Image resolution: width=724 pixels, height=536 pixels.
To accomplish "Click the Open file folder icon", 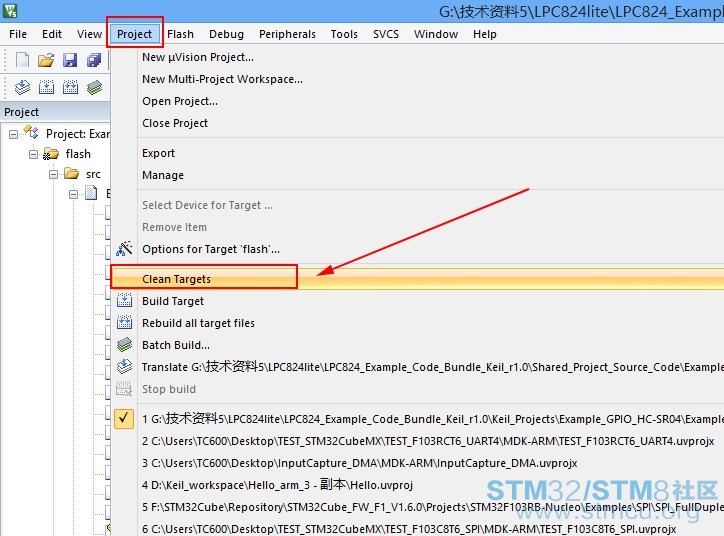I will (x=46, y=60).
